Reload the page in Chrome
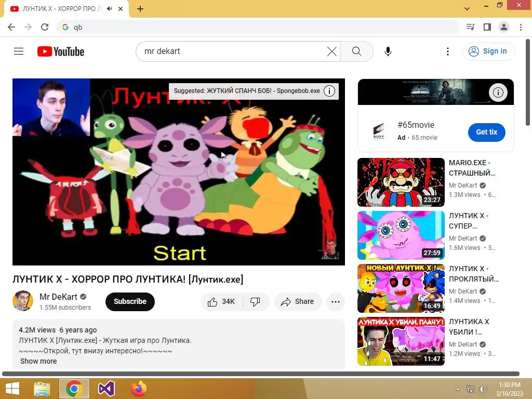 (45, 27)
